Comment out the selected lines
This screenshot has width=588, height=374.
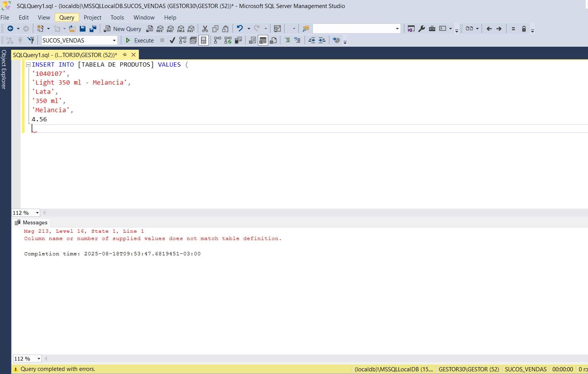click(287, 40)
